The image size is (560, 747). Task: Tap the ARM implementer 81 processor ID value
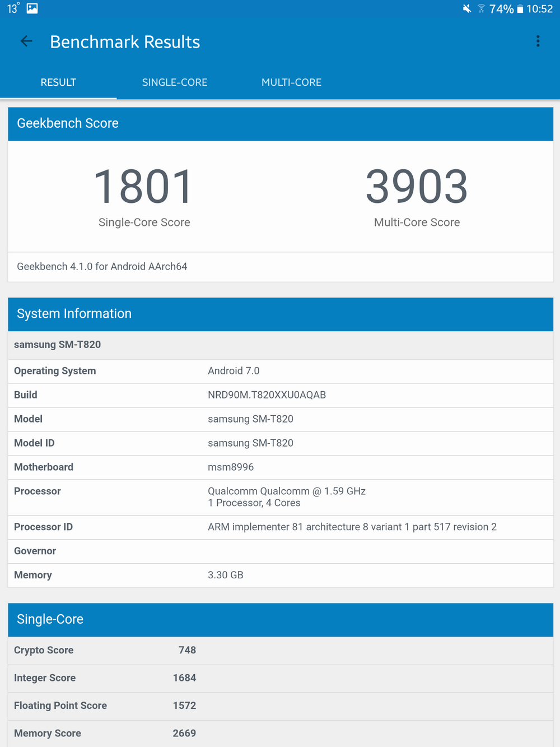point(352,527)
